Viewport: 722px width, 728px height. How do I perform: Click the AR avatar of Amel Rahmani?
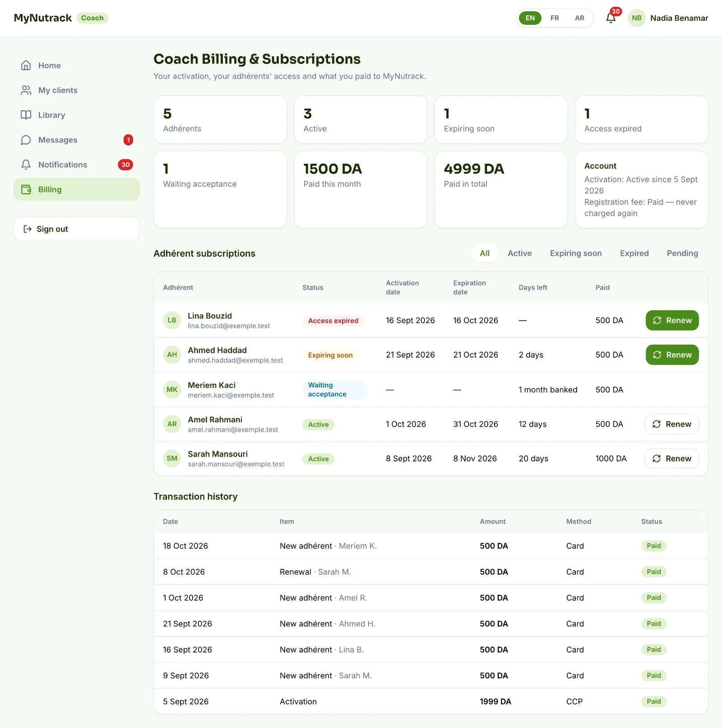(172, 424)
